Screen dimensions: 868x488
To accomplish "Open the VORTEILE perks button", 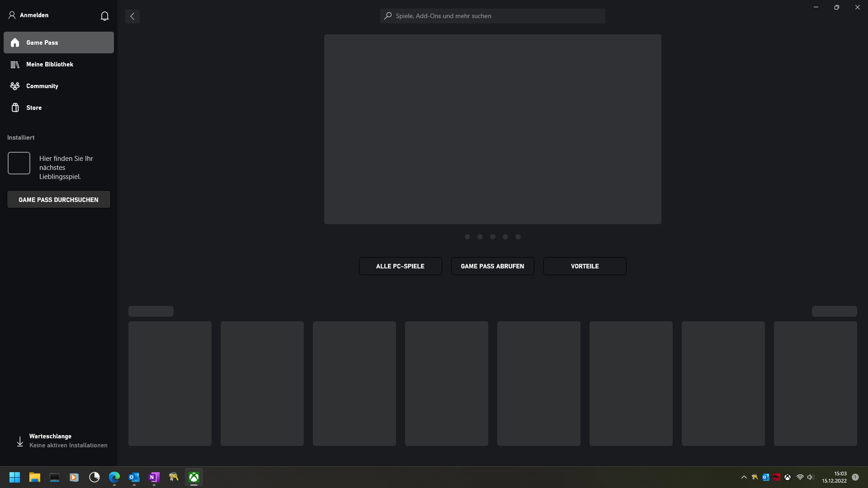I will pyautogui.click(x=585, y=266).
